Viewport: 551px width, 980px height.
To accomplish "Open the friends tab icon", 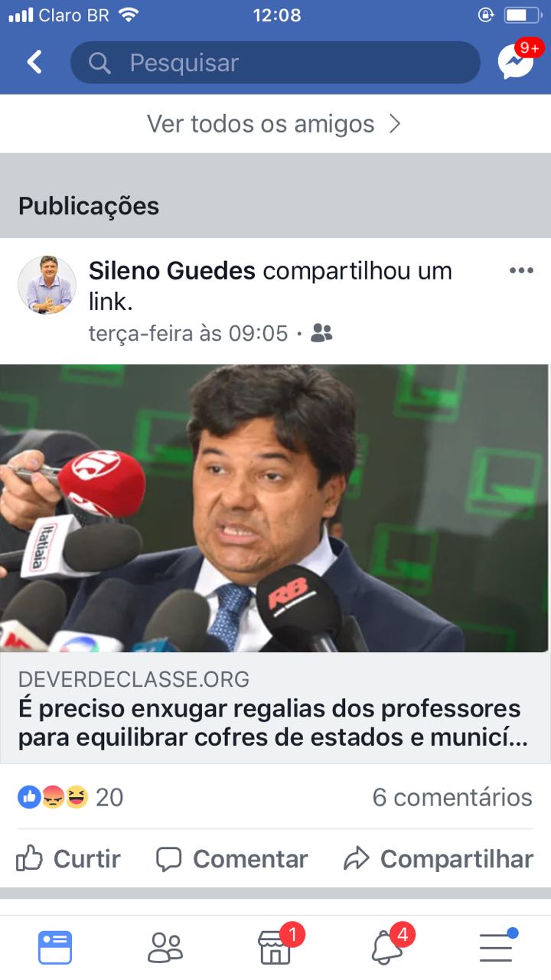I will [x=165, y=947].
